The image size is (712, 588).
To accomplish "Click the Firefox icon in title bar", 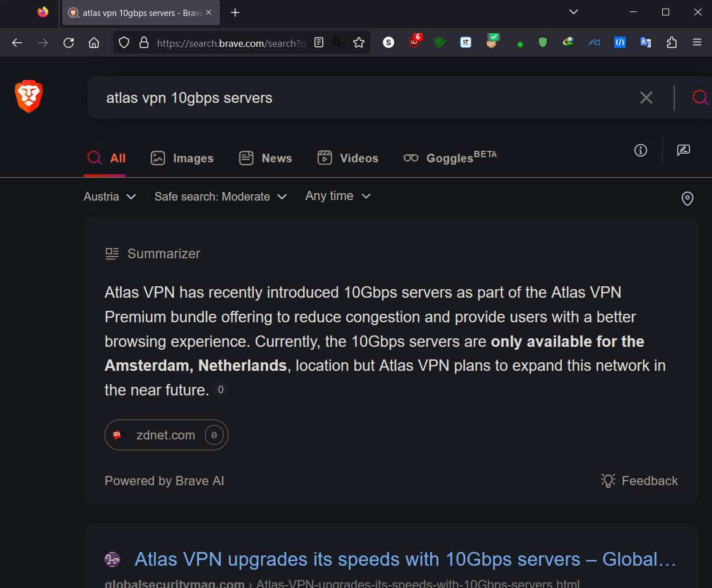I will (x=43, y=12).
